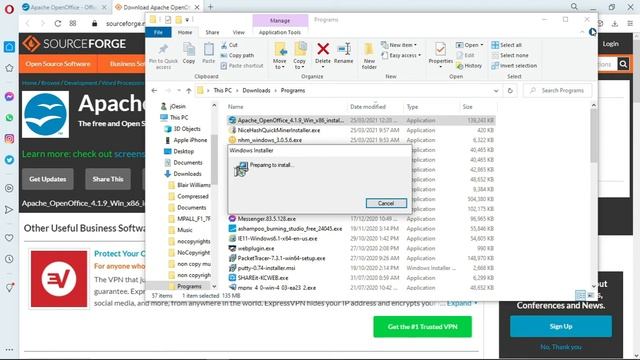Click the Paste shortcut option
Viewport: 640px width, 360px height.
click(242, 66)
